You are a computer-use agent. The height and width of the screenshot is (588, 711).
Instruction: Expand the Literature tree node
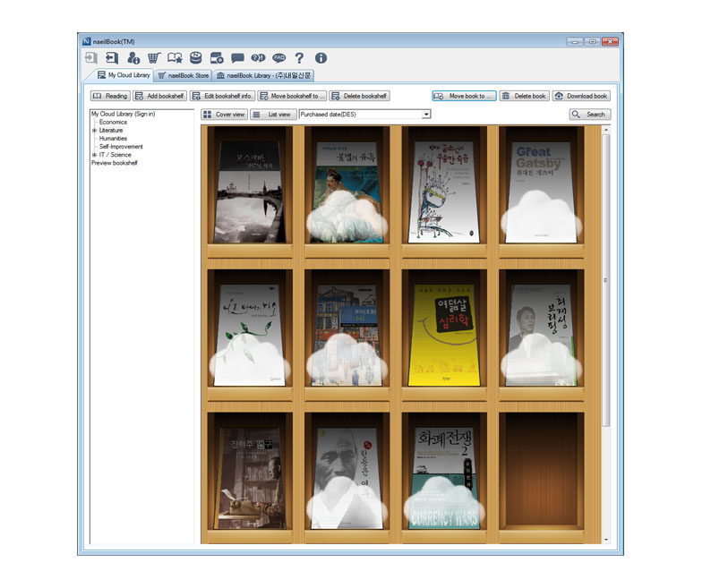point(94,131)
